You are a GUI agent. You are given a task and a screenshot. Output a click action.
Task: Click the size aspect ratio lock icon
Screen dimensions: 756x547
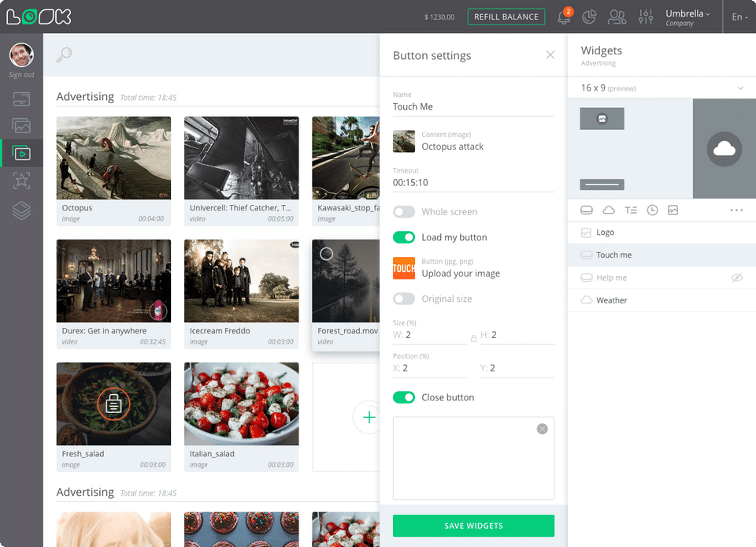(473, 339)
